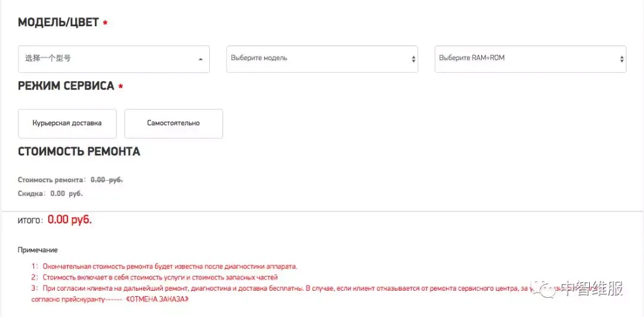
Task: Click the strikethrough 0.00 руб. repair cost
Action: click(x=107, y=180)
